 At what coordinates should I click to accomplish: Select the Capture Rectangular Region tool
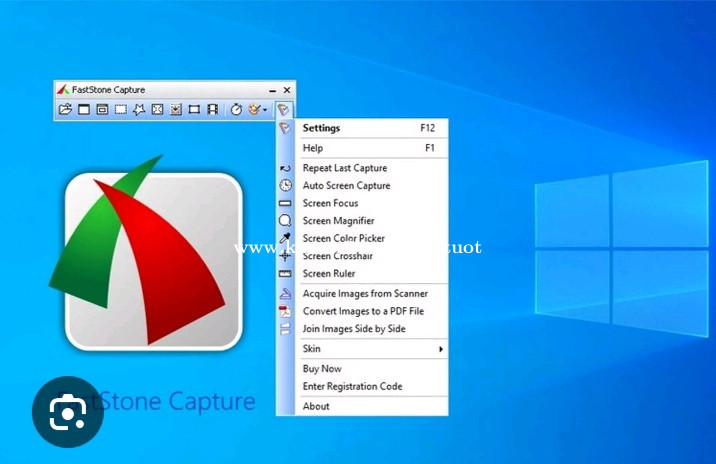(121, 110)
